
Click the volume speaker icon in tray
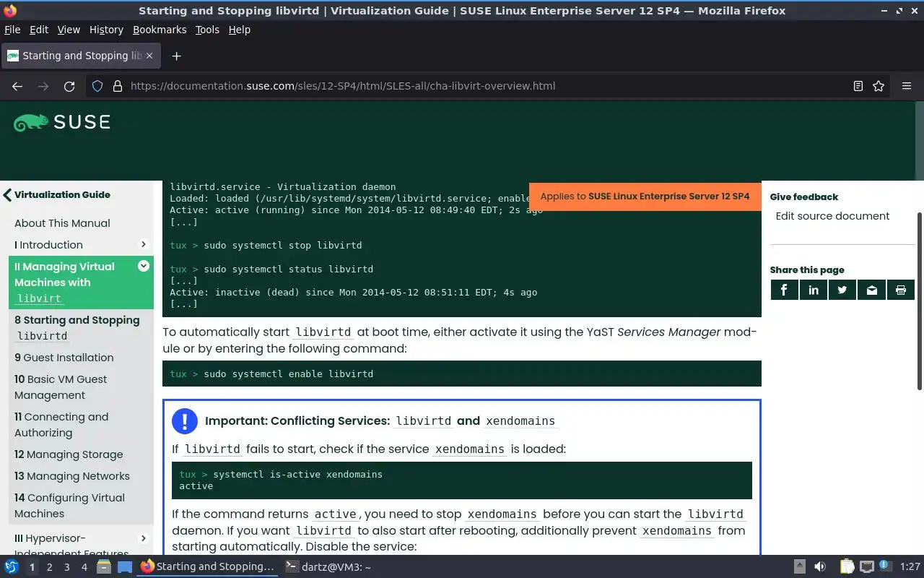(x=820, y=566)
